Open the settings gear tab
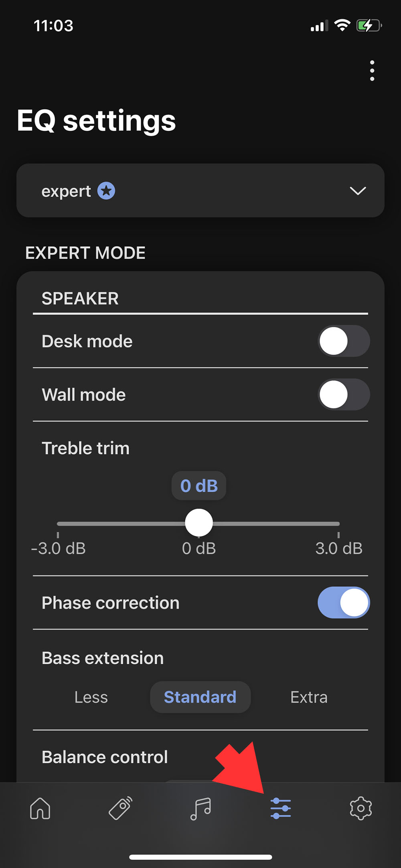This screenshot has width=401, height=868. [361, 808]
